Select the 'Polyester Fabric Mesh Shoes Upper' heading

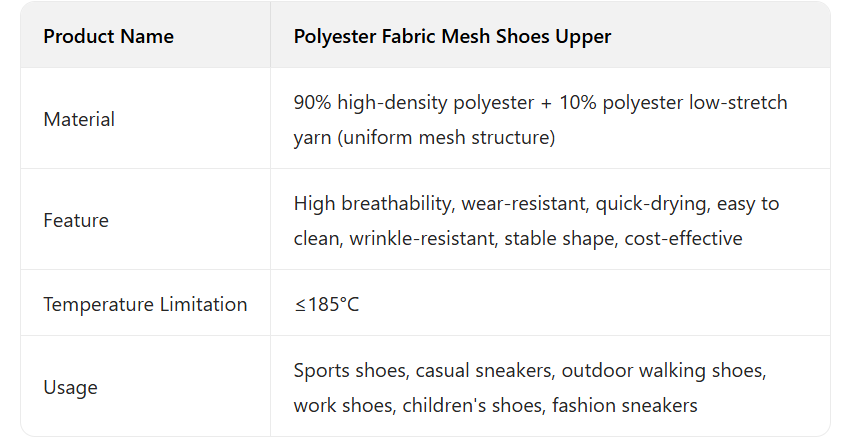point(452,36)
